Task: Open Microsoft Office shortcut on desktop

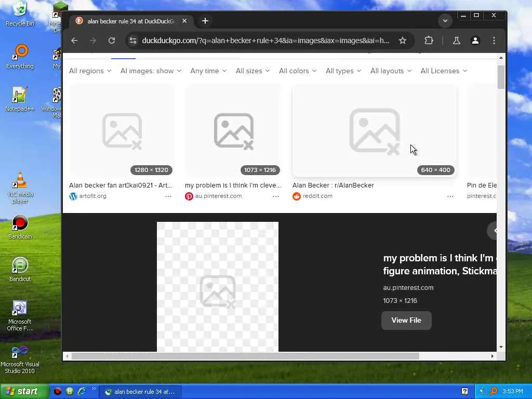Action: [x=20, y=316]
